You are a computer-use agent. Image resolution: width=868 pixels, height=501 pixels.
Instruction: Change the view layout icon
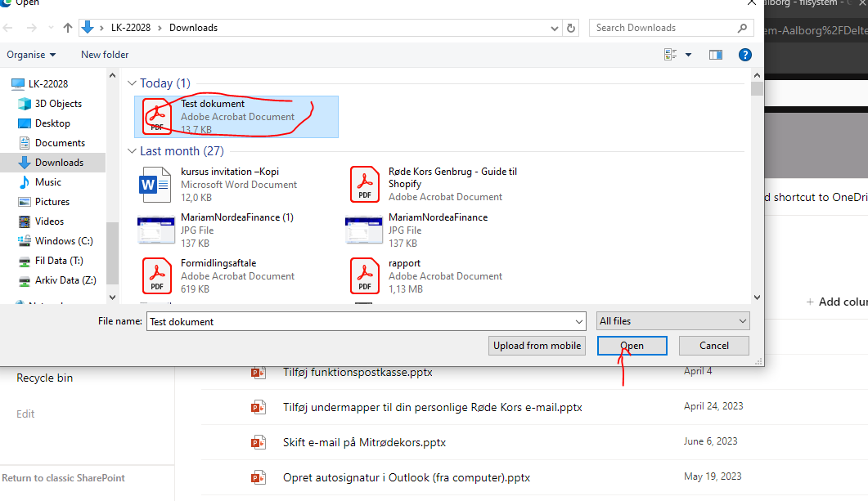[x=670, y=55]
